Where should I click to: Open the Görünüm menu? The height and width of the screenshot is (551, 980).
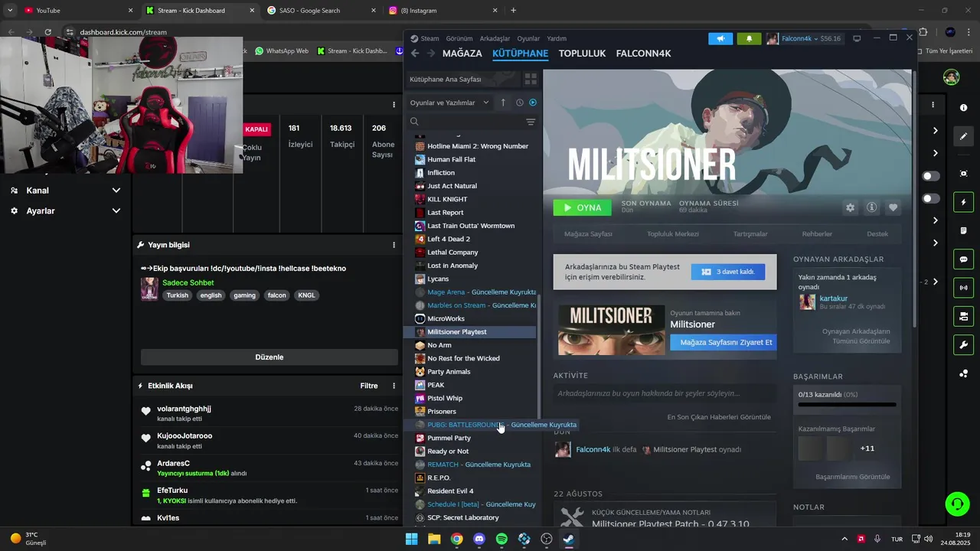[x=459, y=38]
